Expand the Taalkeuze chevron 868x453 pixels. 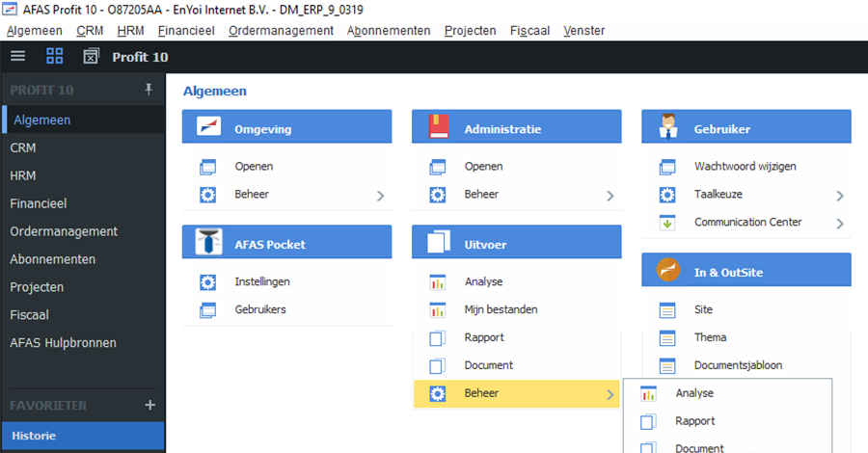(x=840, y=196)
